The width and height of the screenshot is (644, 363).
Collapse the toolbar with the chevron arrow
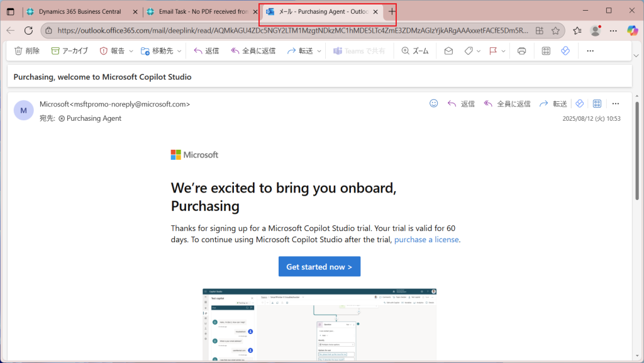click(636, 55)
